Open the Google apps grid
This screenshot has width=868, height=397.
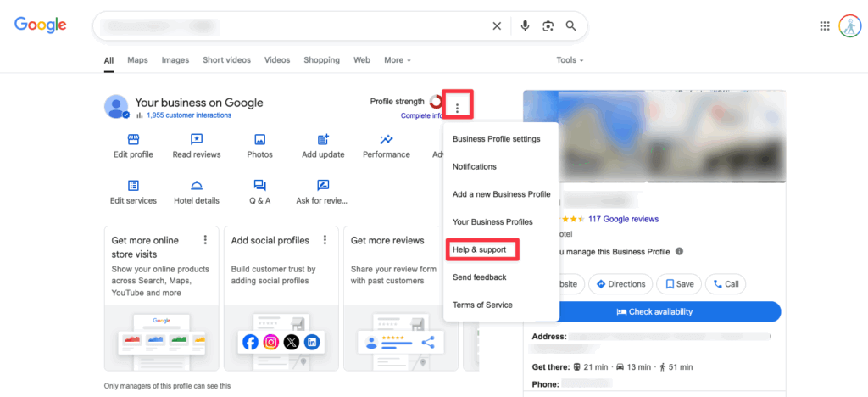click(824, 26)
